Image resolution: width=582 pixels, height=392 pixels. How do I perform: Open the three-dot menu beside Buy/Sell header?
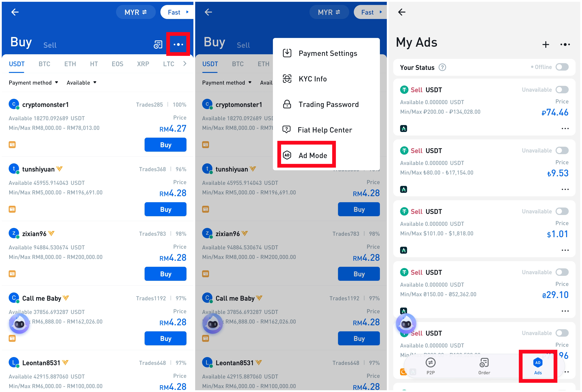(178, 45)
